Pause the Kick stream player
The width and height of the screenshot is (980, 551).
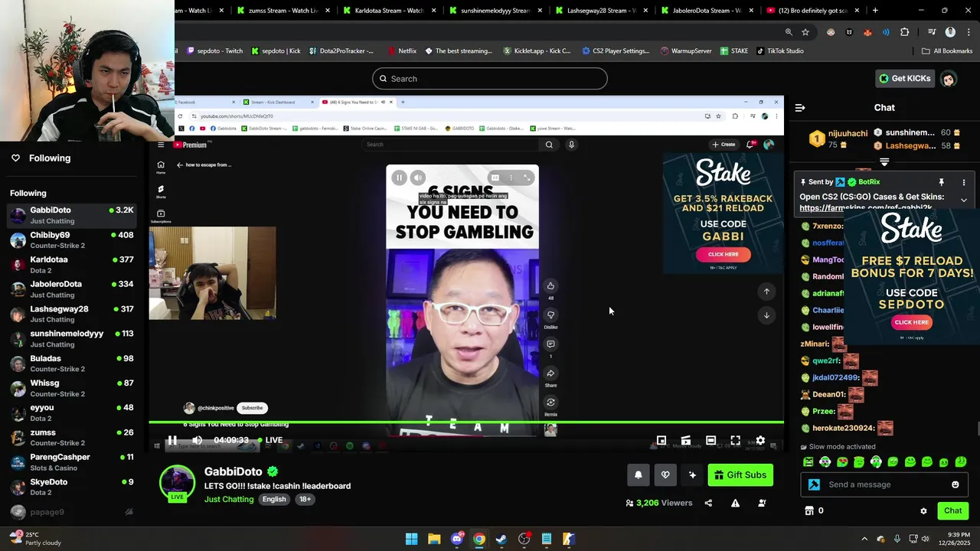click(x=172, y=440)
